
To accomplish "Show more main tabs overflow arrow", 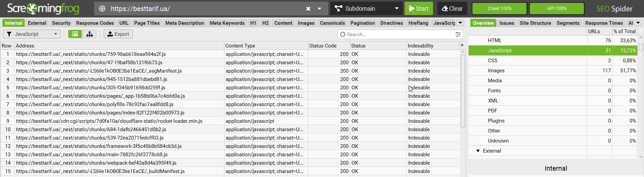I will (x=461, y=23).
